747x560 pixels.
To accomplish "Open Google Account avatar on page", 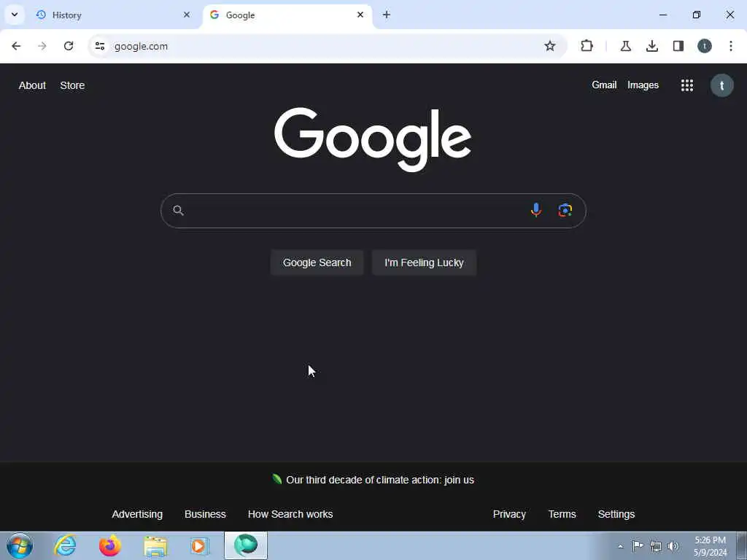I will [x=721, y=86].
